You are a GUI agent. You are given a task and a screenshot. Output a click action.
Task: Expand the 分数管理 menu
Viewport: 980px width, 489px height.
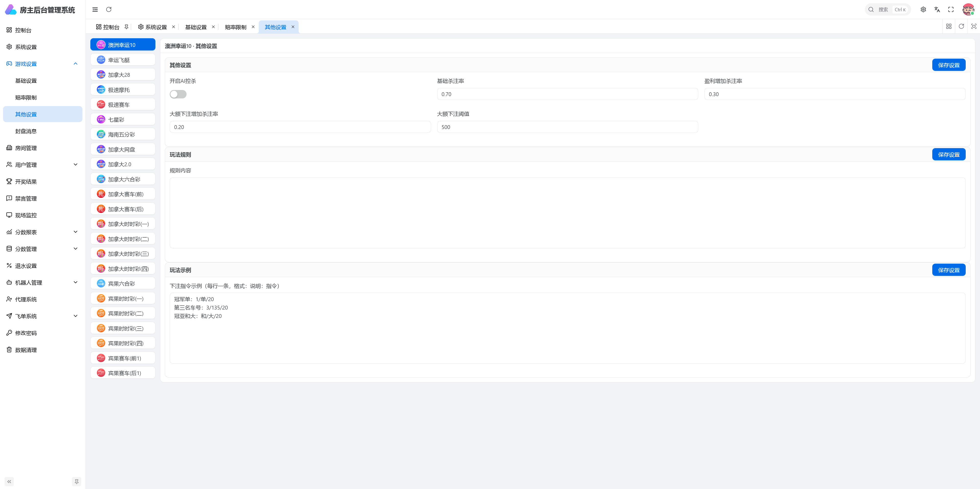[x=43, y=249]
